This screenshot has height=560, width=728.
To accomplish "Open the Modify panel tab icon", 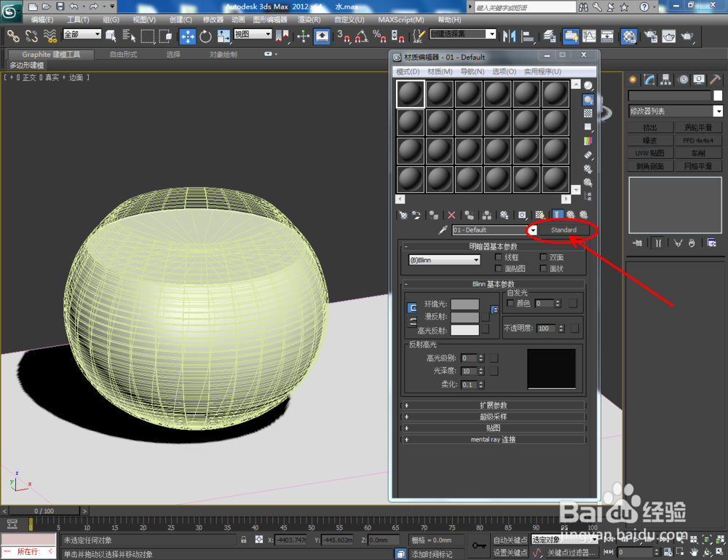I will [x=649, y=80].
